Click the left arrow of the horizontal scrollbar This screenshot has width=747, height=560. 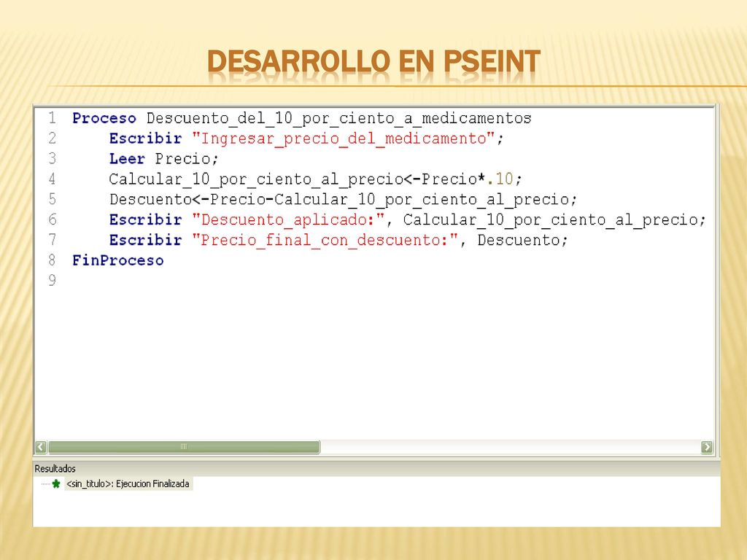click(41, 447)
